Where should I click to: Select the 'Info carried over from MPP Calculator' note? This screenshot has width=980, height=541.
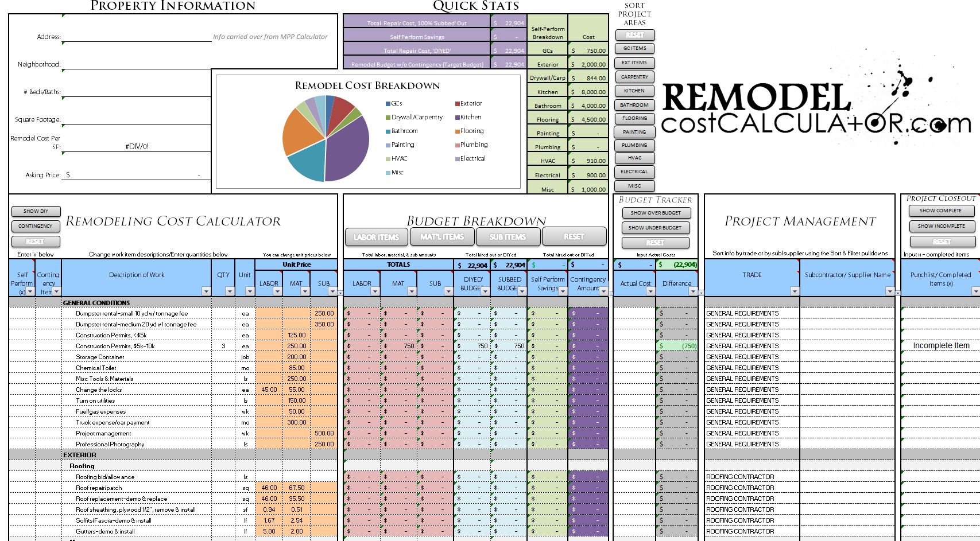tap(270, 37)
